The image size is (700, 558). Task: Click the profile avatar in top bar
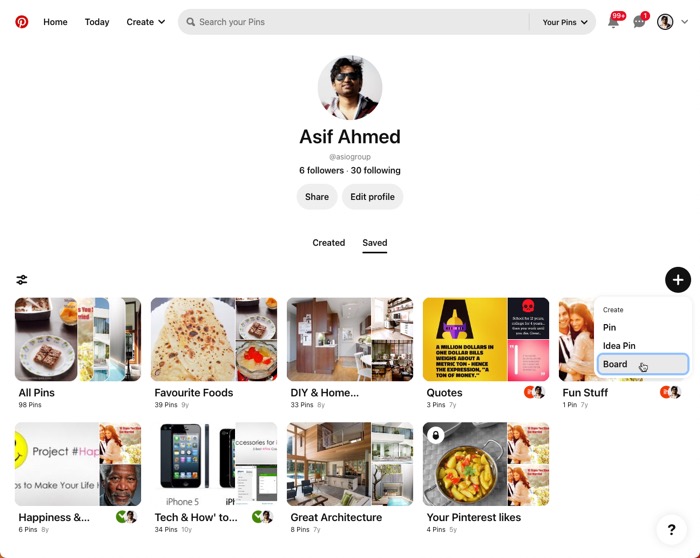[665, 21]
